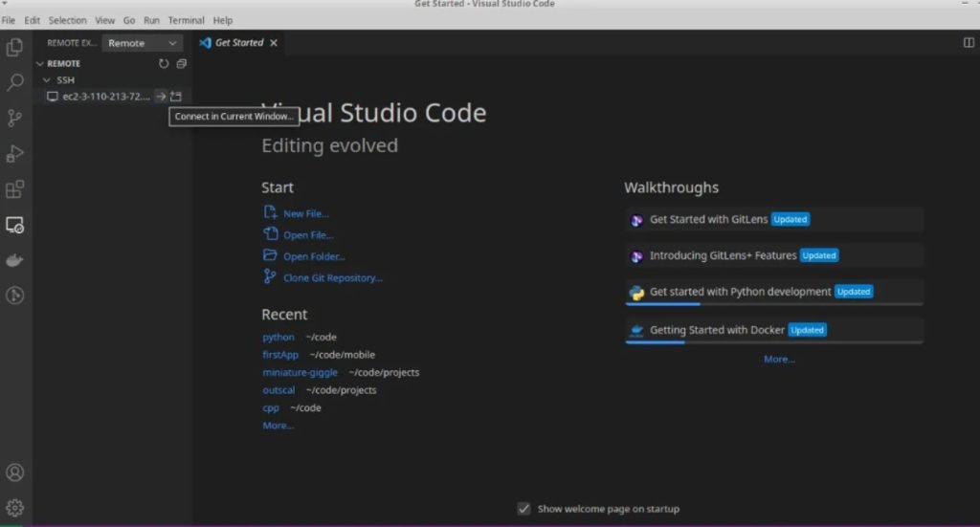The width and height of the screenshot is (980, 527).
Task: Click GitLens icon beside Get Started with GitLens
Action: coord(636,220)
